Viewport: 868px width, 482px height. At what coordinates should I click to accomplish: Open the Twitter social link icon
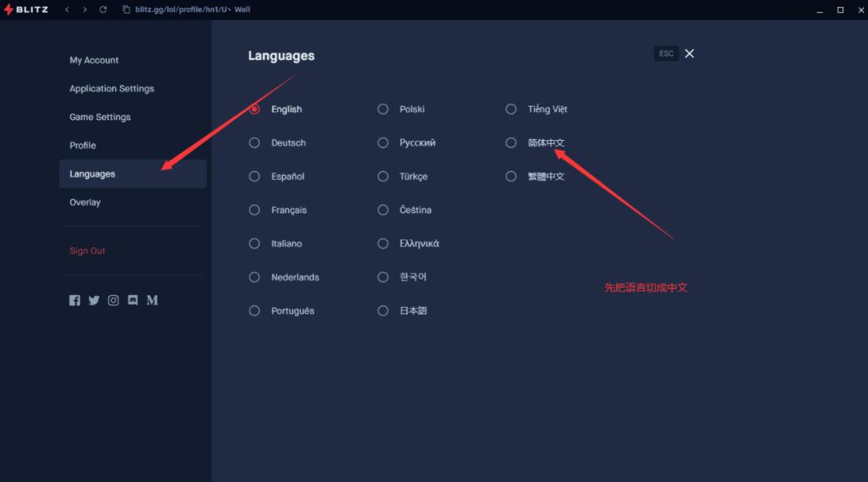[x=94, y=301]
